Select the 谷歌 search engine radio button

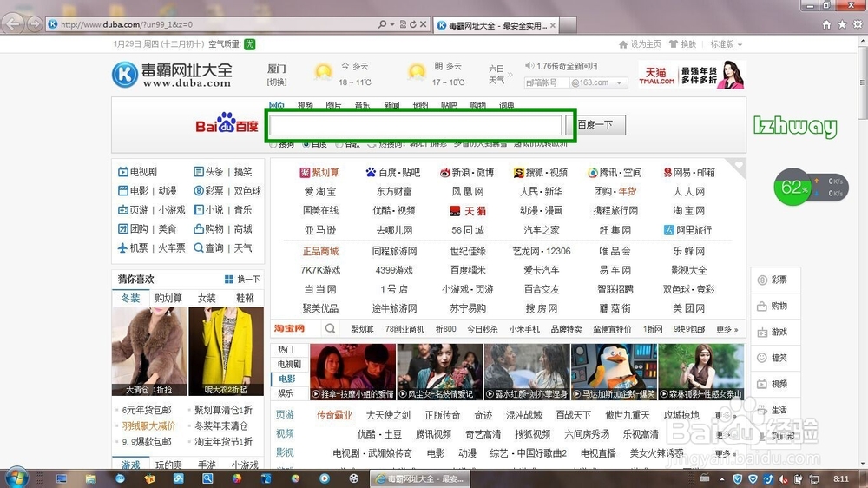[339, 144]
